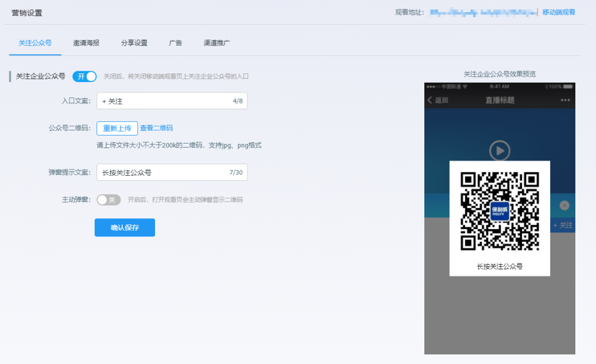596x364 pixels.
Task: Click the 移动端观看 link
Action: click(x=559, y=12)
